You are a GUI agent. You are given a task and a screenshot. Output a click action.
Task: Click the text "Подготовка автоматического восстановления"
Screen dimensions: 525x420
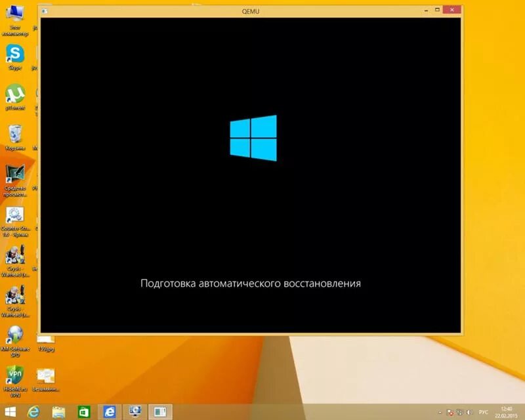point(251,283)
